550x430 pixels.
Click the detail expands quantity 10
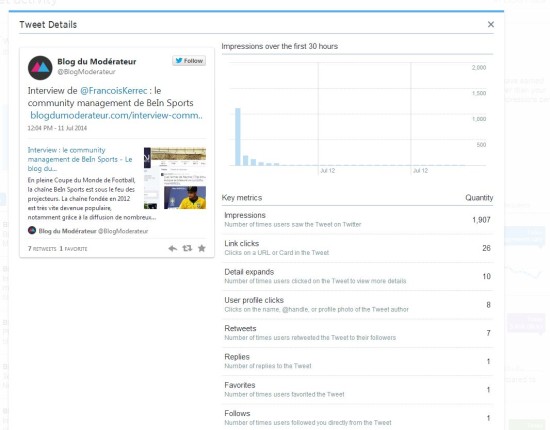pos(487,276)
